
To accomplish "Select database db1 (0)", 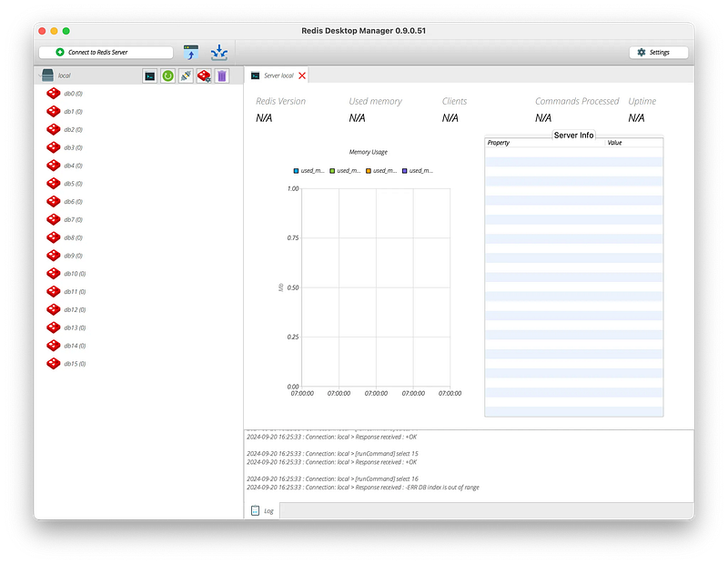I will (x=74, y=112).
